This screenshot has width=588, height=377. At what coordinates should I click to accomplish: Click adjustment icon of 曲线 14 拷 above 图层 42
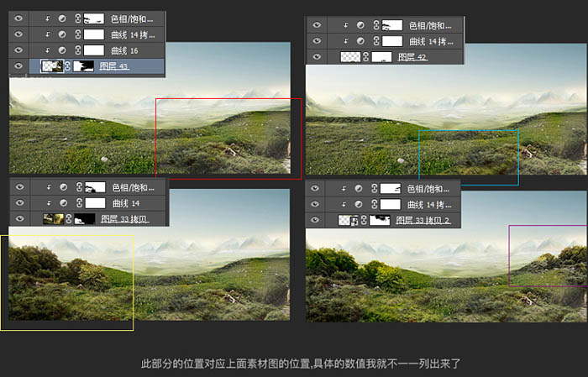click(360, 41)
